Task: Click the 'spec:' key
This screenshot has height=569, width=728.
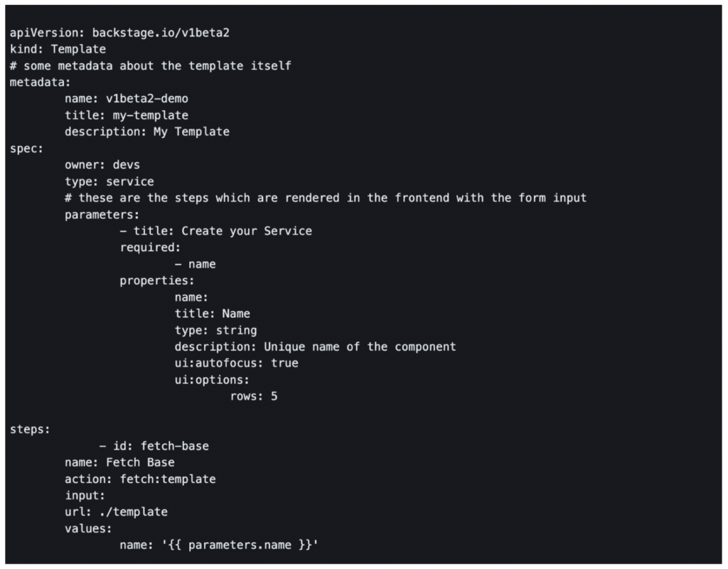Action: pos(26,148)
